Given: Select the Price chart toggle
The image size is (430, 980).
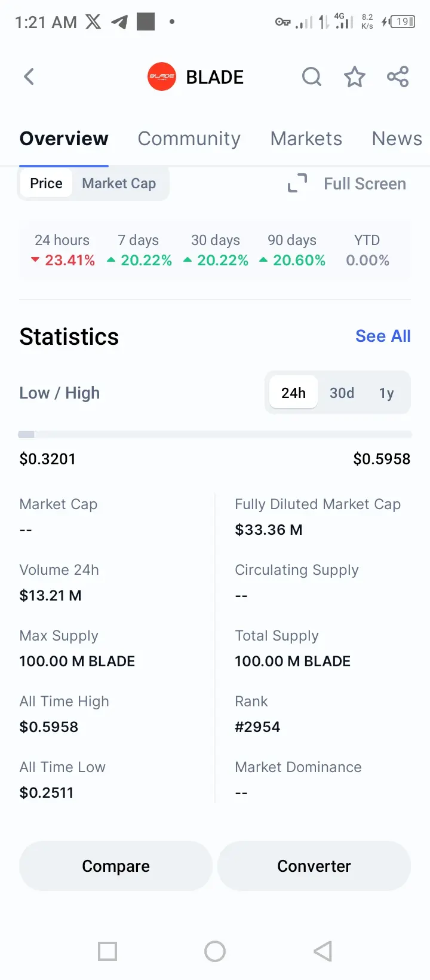Looking at the screenshot, I should tap(46, 183).
